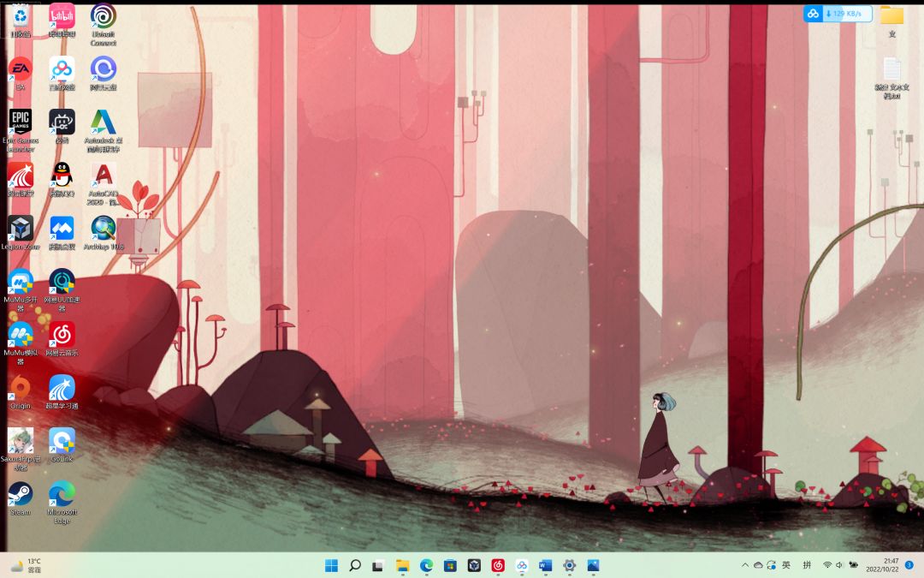Switch to Legion Zone on the taskbar
The image size is (924, 578).
474,566
